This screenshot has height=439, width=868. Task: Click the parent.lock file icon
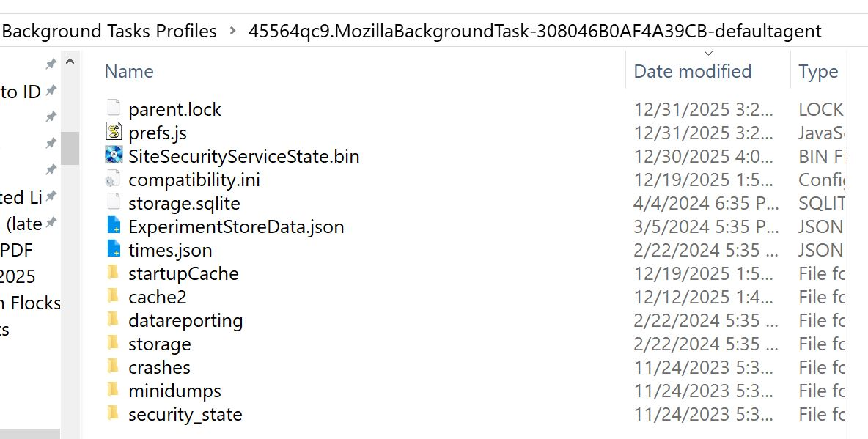pyautogui.click(x=113, y=109)
